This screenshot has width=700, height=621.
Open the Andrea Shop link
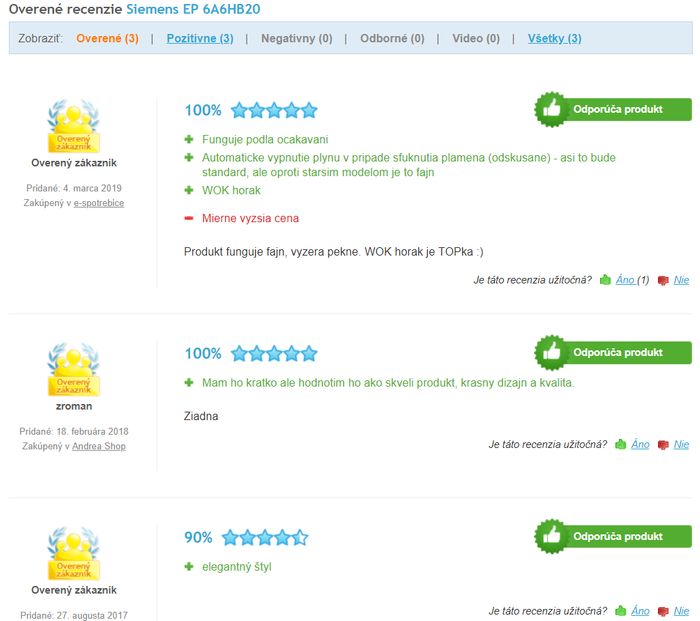[99, 446]
